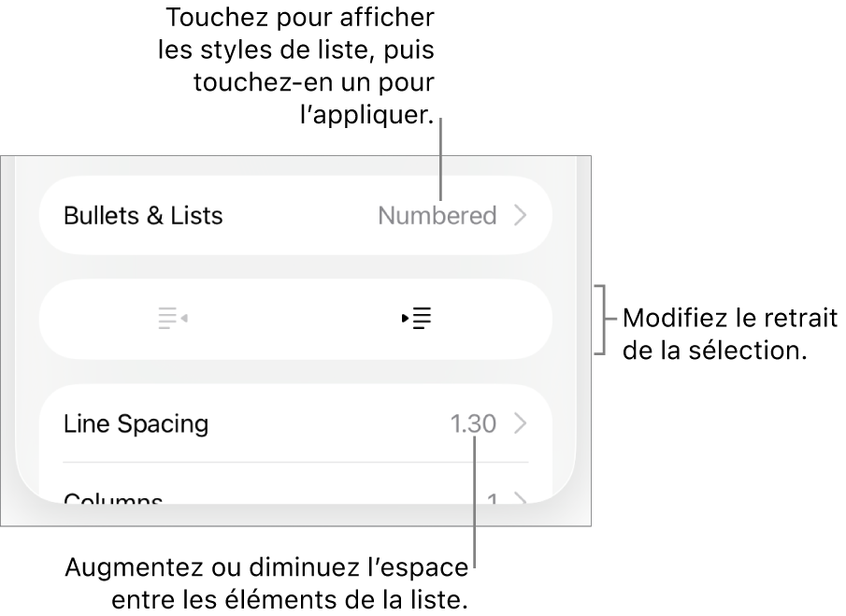Tap the Bullets & Lists label
The image size is (846, 616).
(143, 216)
